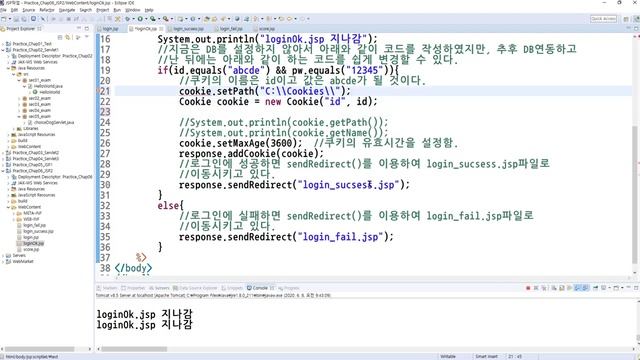Maximize the Project Explorer view
Screen dimensions: 640x360
87,29
